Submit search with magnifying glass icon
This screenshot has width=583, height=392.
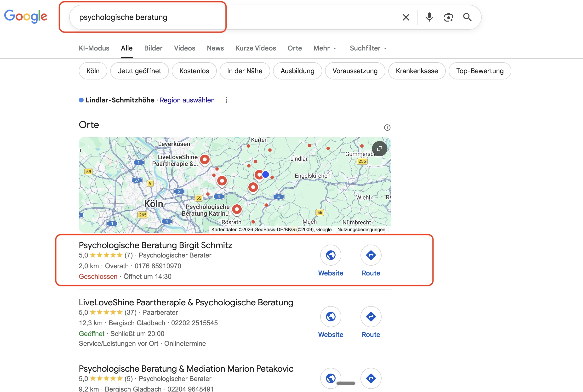click(467, 17)
